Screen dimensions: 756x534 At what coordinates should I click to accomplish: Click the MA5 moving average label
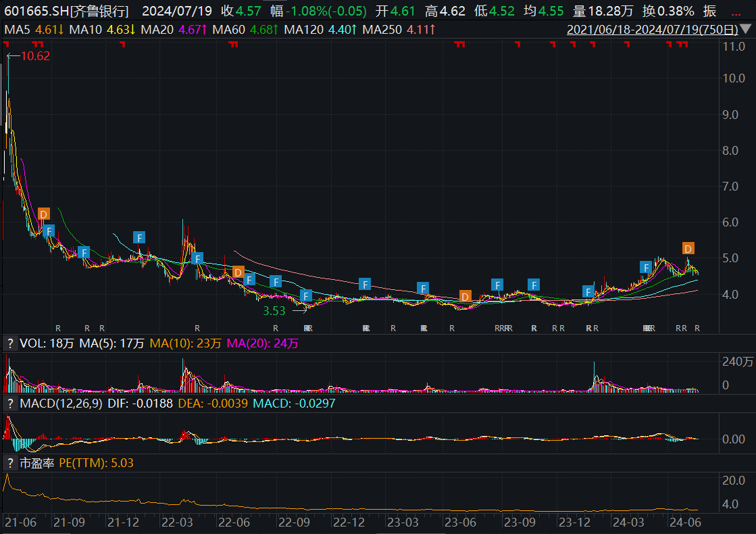pyautogui.click(x=18, y=30)
